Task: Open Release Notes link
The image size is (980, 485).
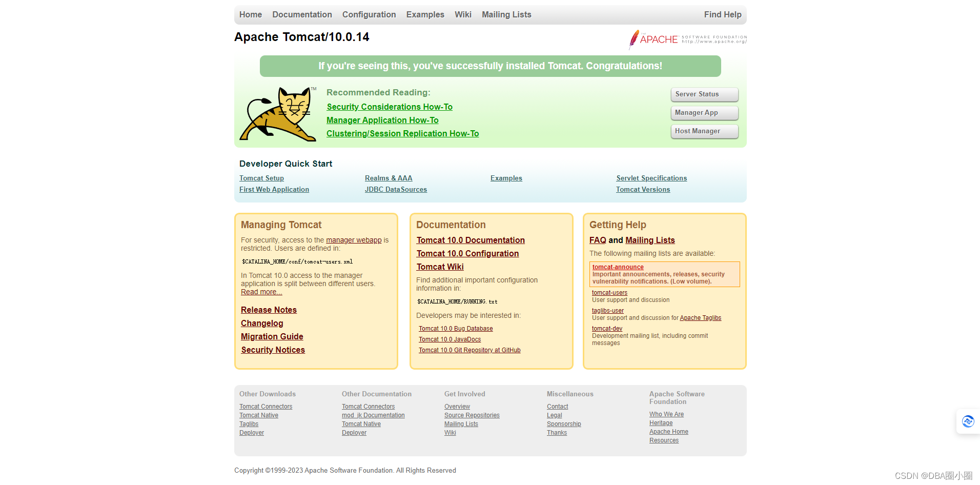Action: click(x=269, y=310)
